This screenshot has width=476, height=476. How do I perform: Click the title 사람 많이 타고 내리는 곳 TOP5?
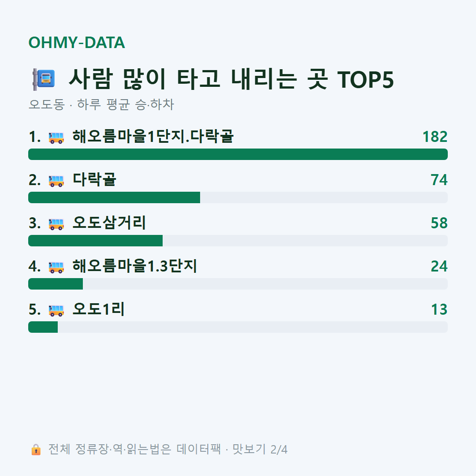[231, 79]
